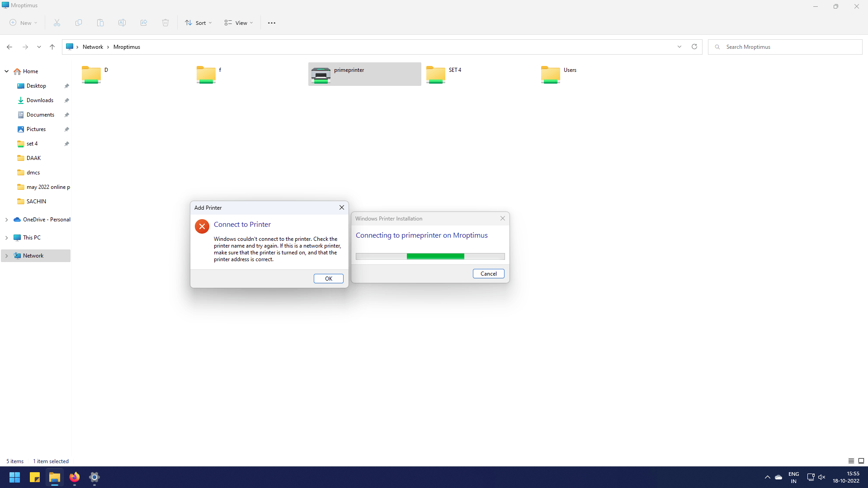This screenshot has height=488, width=868.
Task: Open Firefox from the taskbar
Action: (x=75, y=477)
